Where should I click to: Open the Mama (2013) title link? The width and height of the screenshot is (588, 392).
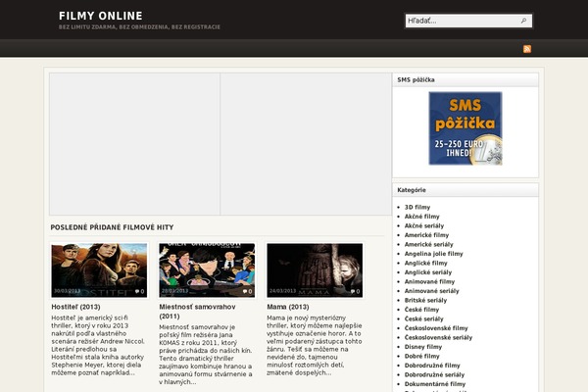point(288,307)
